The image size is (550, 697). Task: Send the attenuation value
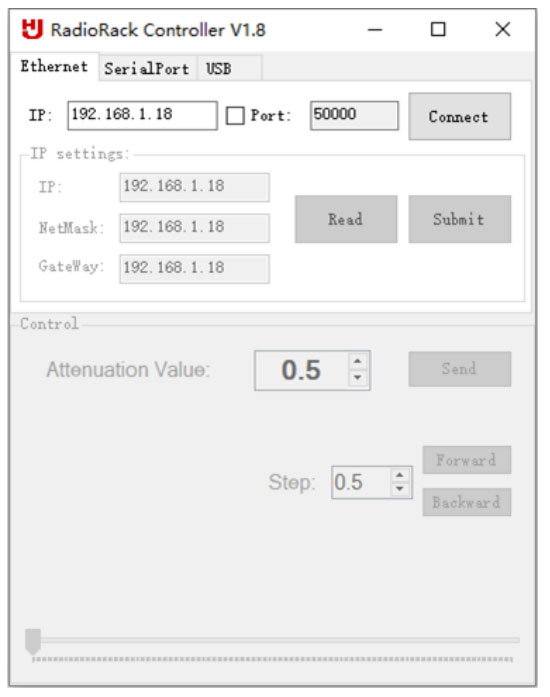click(460, 369)
